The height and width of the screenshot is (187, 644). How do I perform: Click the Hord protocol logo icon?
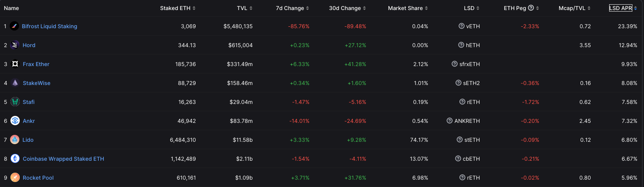point(15,45)
